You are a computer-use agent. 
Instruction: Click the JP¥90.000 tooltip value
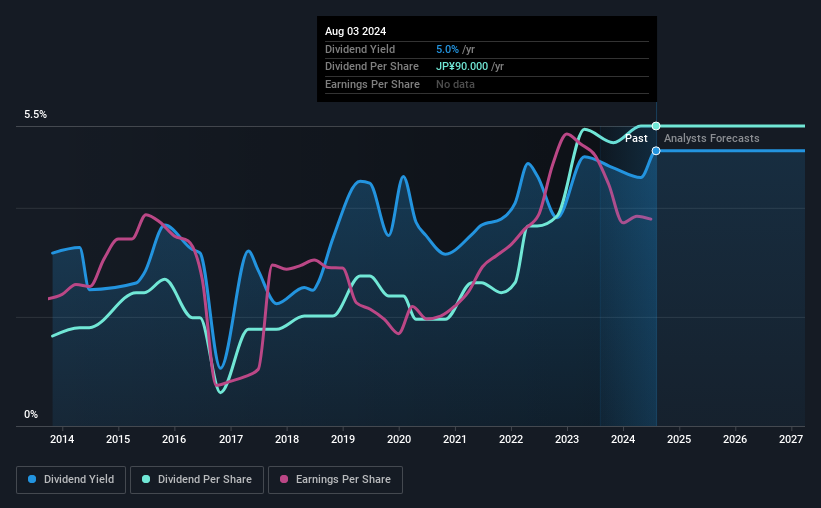(x=462, y=67)
